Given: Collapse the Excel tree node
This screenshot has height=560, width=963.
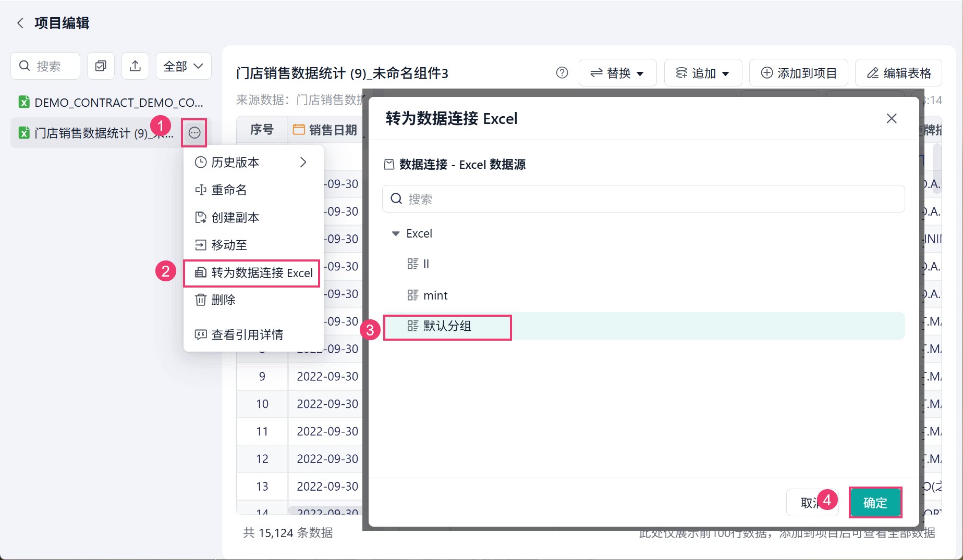Looking at the screenshot, I should (396, 233).
